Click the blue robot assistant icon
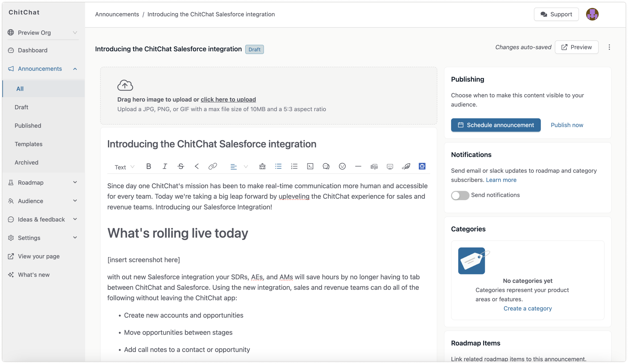The height and width of the screenshot is (364, 628). (x=422, y=166)
